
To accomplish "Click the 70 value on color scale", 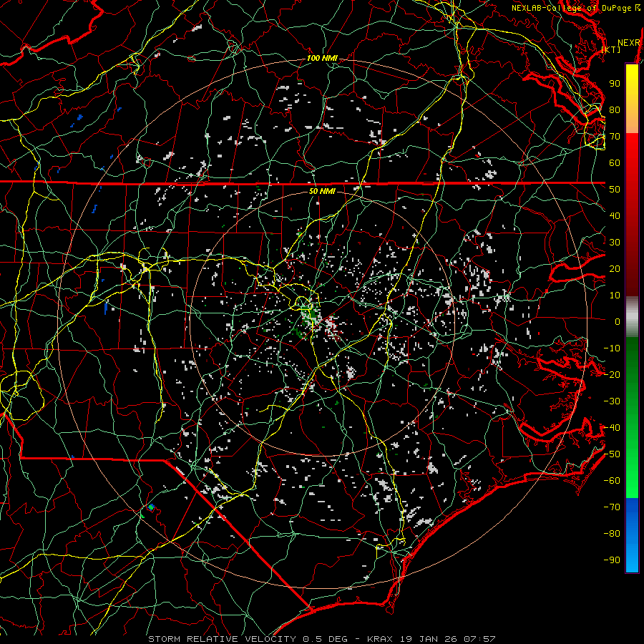I will click(615, 137).
